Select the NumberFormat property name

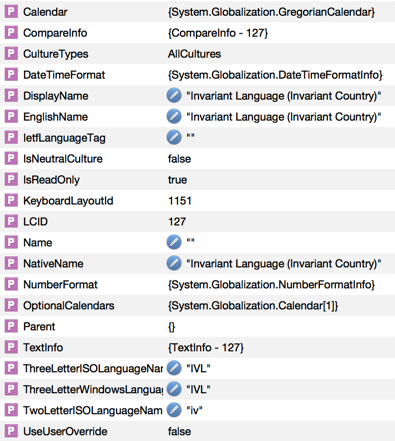coord(60,285)
